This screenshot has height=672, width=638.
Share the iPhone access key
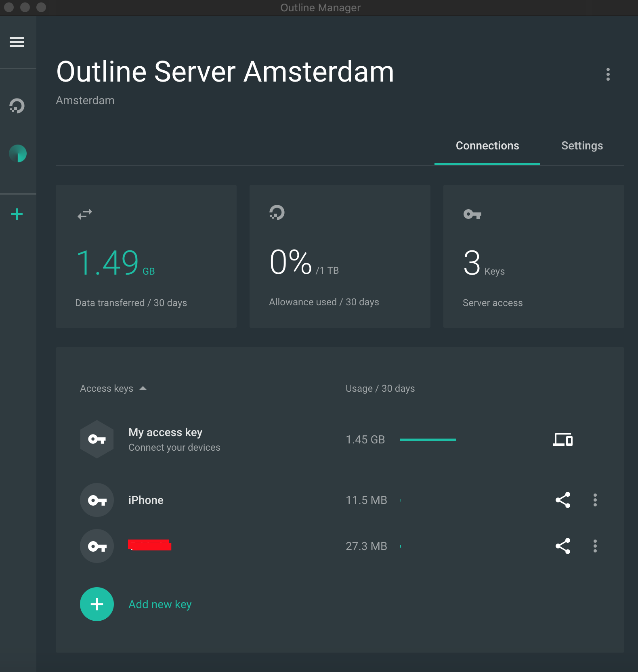562,500
